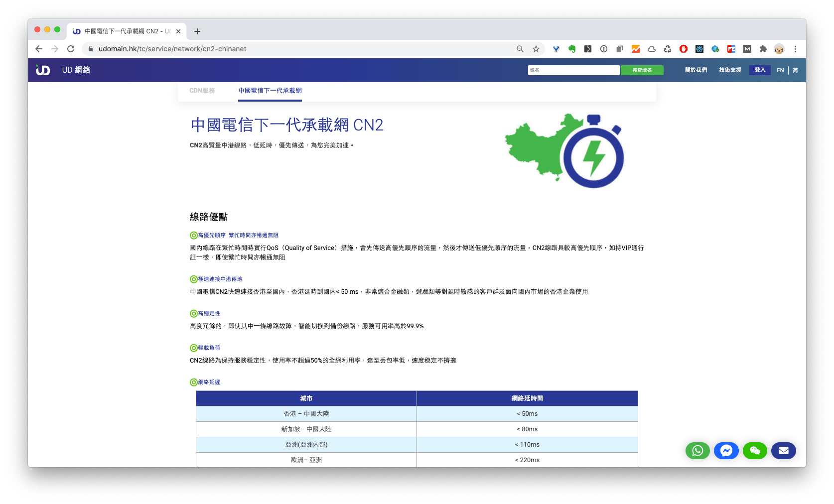Open the Evernote extension icon
834x504 pixels.
coord(571,49)
